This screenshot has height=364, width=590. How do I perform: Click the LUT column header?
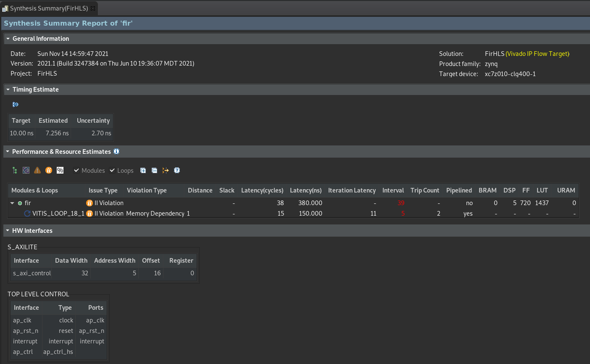[542, 190]
